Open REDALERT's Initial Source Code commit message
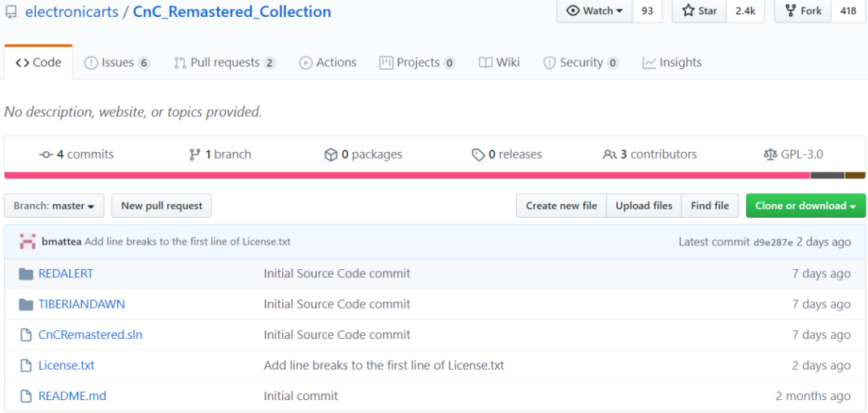Screen dimensions: 868x413 (x=337, y=273)
